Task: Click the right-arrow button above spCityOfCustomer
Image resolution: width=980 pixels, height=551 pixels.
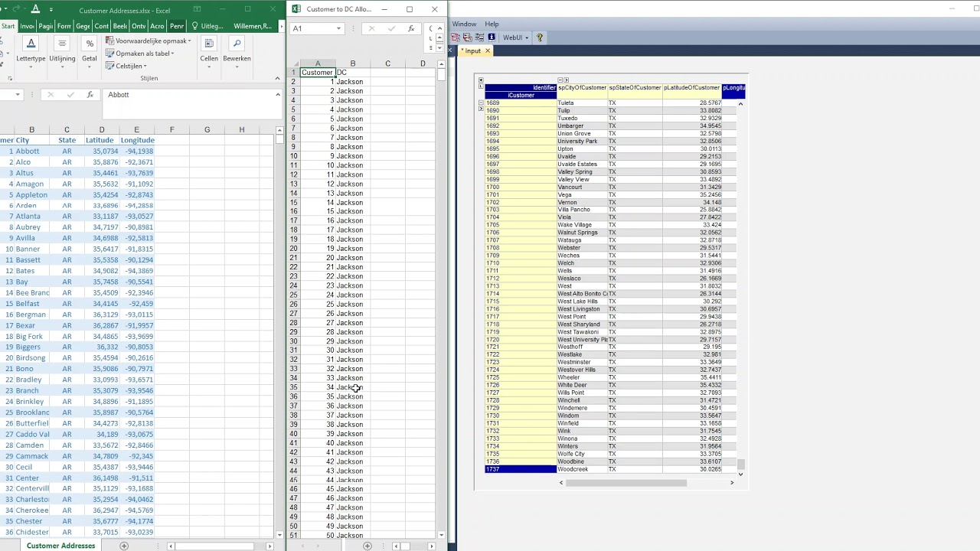Action: [x=567, y=80]
